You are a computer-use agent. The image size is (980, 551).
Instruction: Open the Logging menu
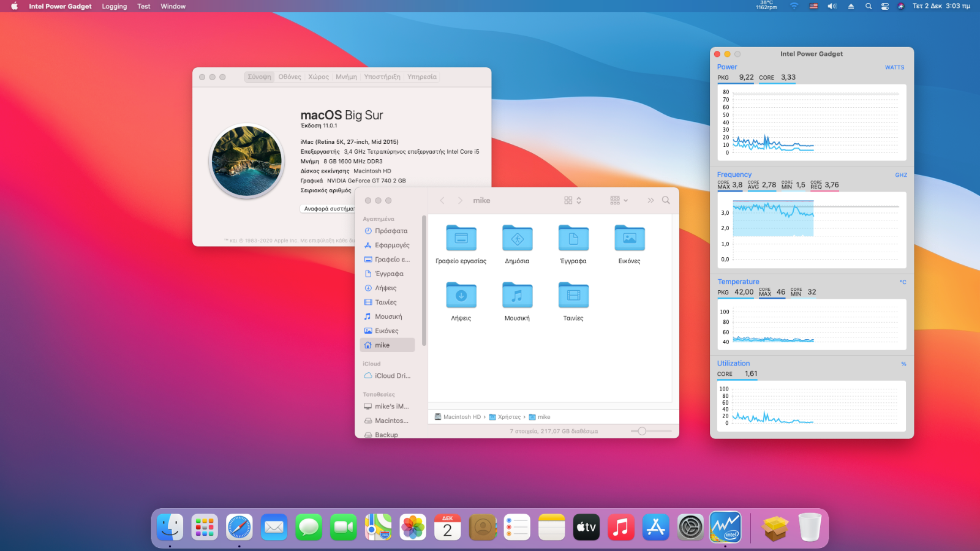point(115,6)
